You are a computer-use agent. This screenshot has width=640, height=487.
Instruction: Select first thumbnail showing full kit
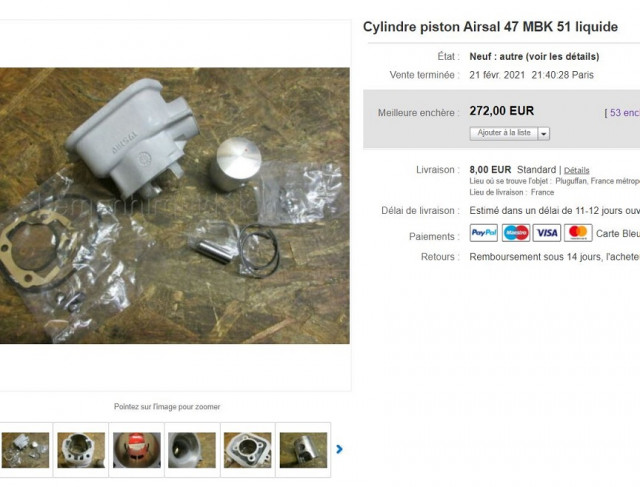tap(25, 450)
